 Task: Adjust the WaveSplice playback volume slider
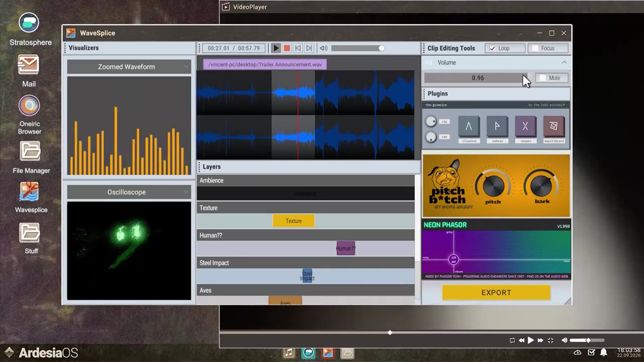click(358, 48)
